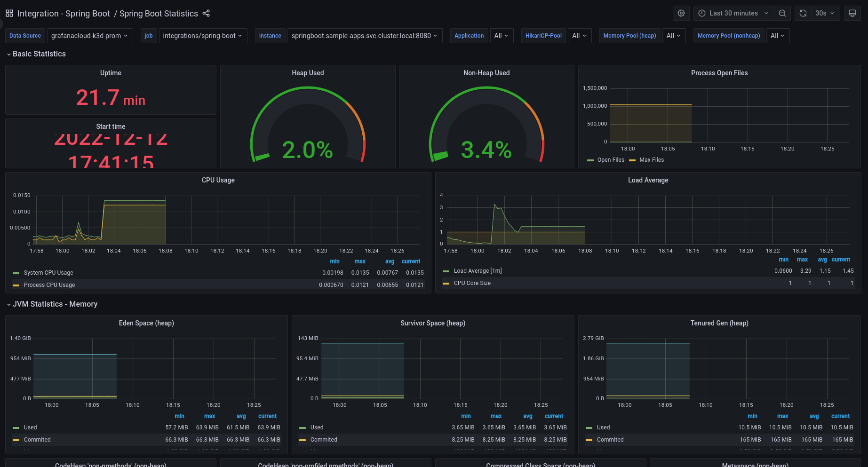Change the Data Source from grafanacloud-k3d-prom
868x467 pixels.
click(89, 35)
